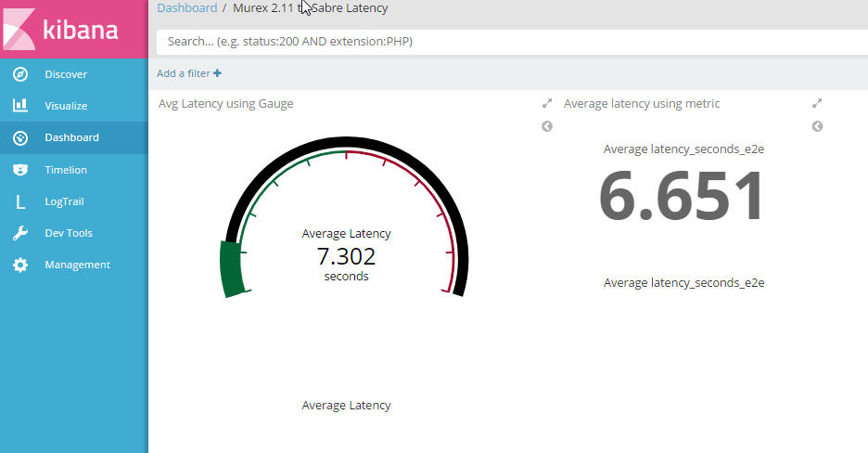
Task: Click Avg Latency using Gauge title
Action: (x=226, y=104)
